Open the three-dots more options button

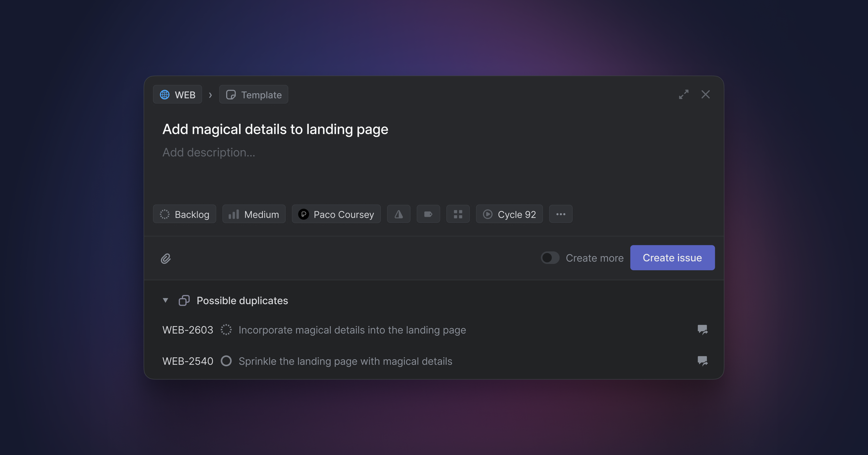[x=560, y=214]
